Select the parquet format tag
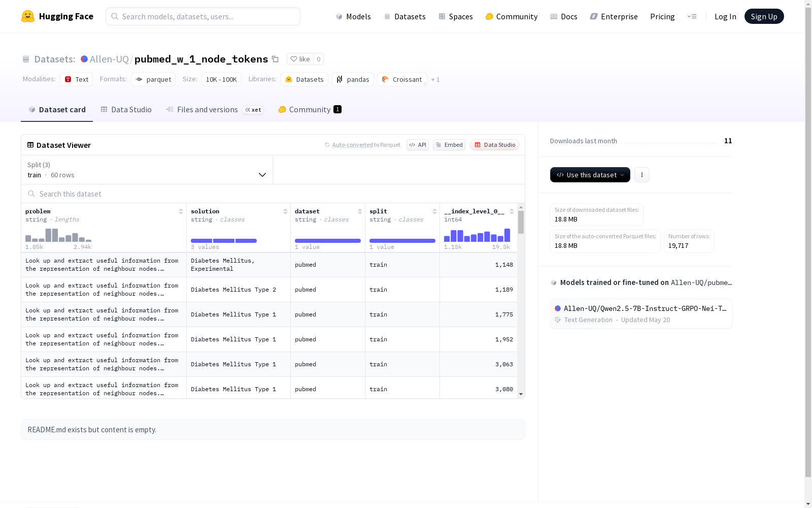 [153, 79]
